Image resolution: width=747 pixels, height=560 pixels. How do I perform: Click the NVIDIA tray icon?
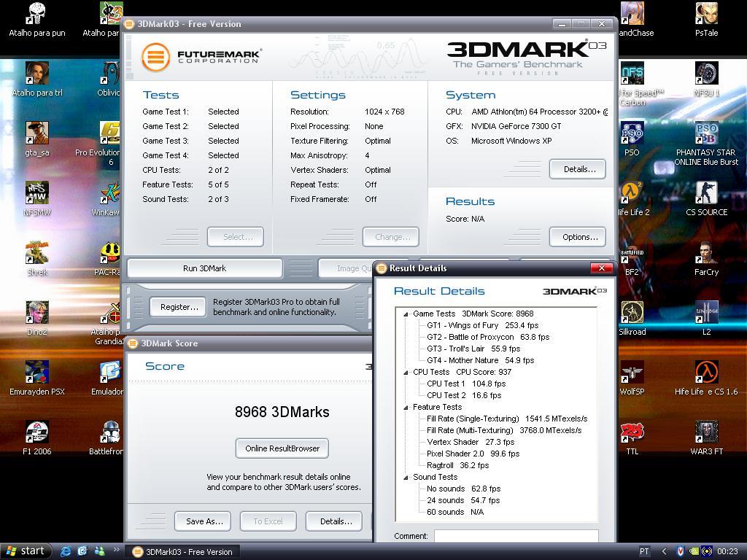click(x=694, y=551)
